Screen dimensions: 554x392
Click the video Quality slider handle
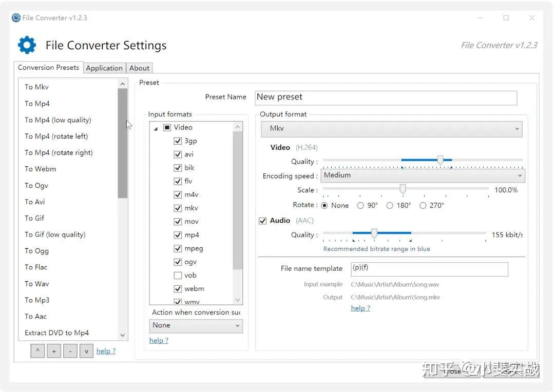click(440, 160)
